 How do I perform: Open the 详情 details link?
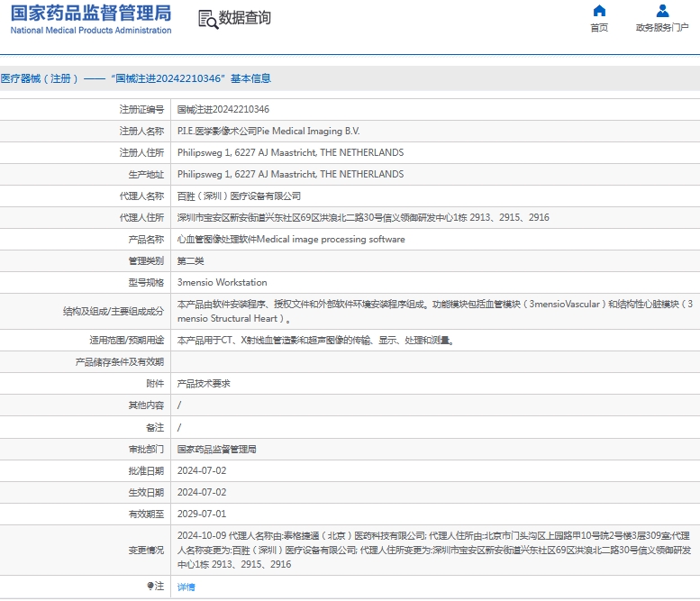tap(186, 587)
